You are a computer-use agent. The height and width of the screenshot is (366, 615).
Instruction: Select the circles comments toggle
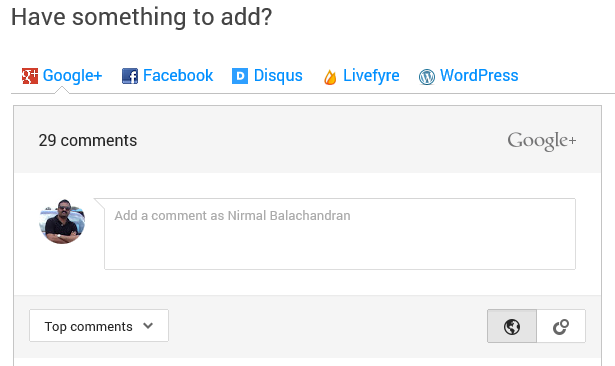[561, 326]
